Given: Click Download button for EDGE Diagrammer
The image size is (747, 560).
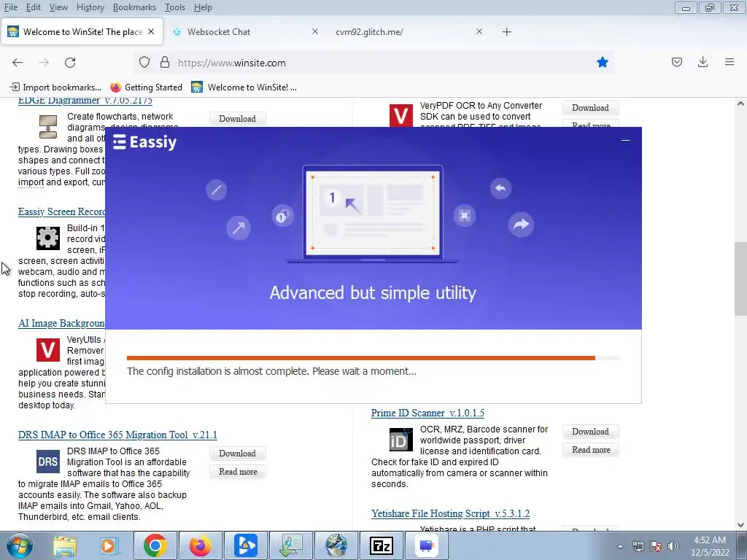Looking at the screenshot, I should click(x=237, y=119).
